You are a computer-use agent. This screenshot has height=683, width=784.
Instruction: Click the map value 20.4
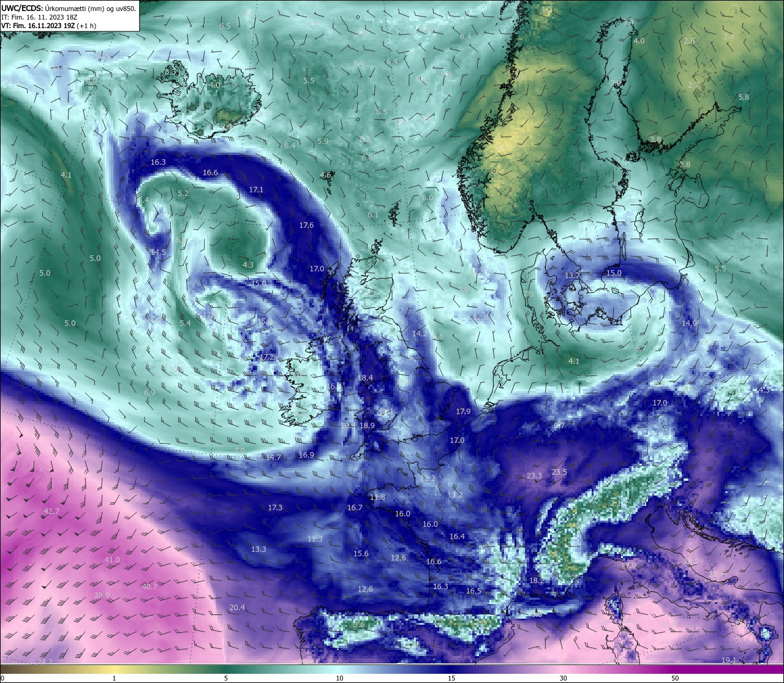(237, 607)
